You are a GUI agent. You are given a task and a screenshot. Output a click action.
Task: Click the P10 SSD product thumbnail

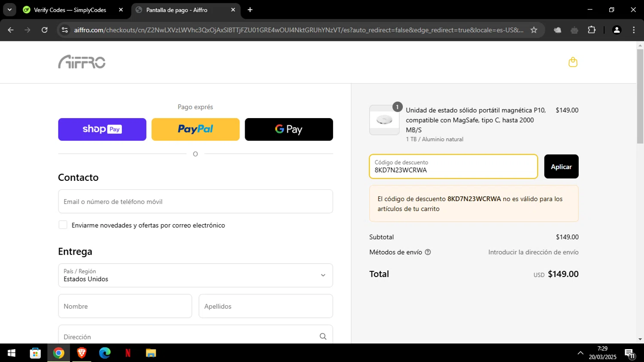(x=384, y=120)
